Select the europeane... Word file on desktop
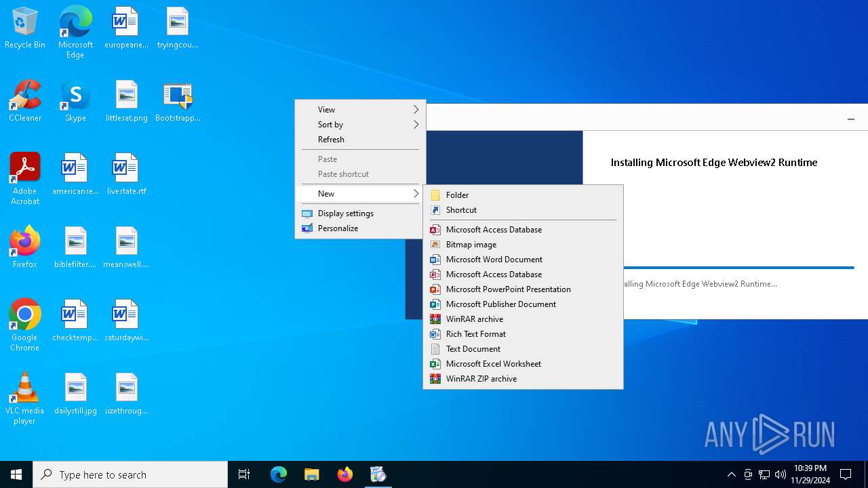This screenshot has height=488, width=868. click(x=126, y=28)
